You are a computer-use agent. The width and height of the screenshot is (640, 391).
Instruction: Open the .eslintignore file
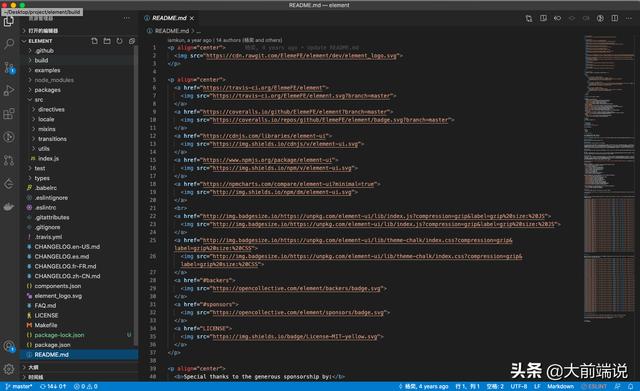[x=80, y=198]
